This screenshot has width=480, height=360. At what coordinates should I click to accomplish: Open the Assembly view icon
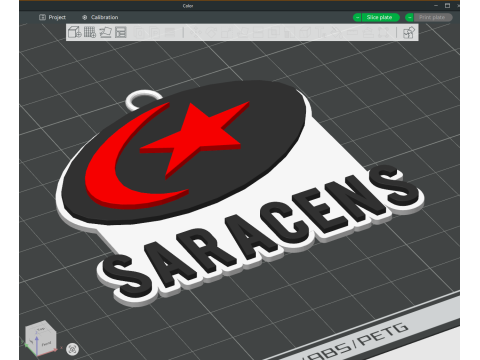pyautogui.click(x=409, y=33)
